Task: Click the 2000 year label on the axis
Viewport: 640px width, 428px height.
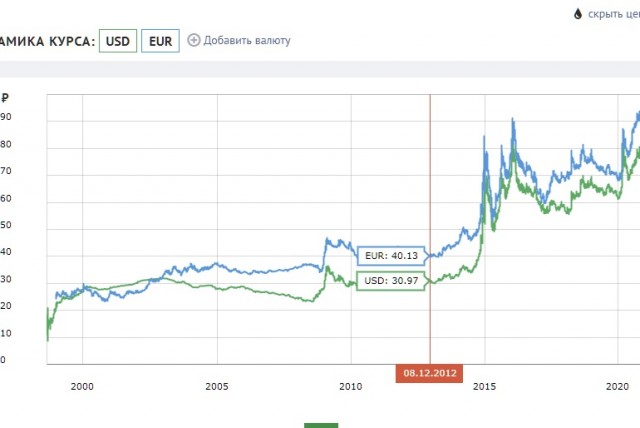Action: tap(82, 386)
